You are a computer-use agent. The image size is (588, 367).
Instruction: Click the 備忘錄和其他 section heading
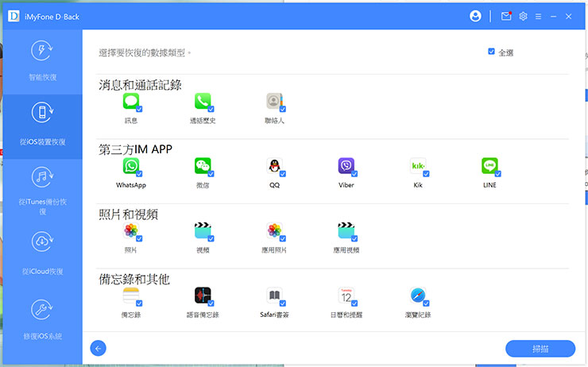tap(134, 280)
